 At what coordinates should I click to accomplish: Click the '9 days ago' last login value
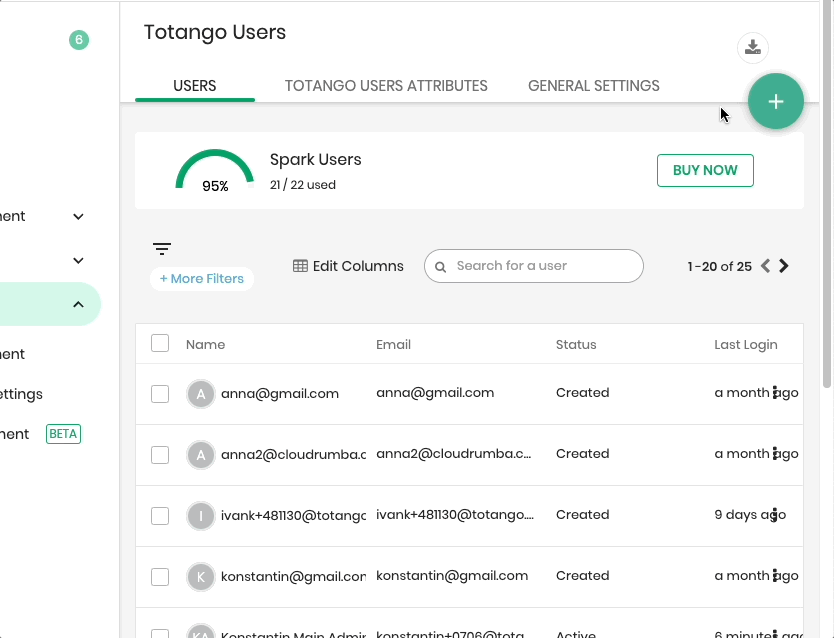point(750,515)
